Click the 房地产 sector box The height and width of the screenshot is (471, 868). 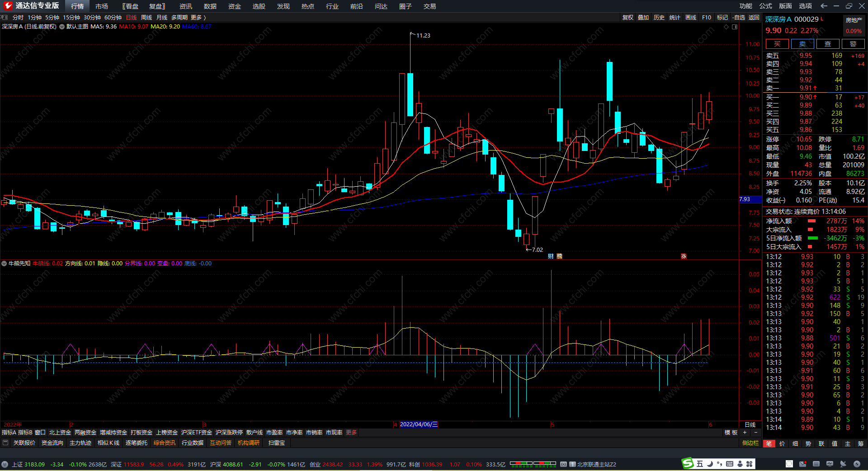coord(854,26)
